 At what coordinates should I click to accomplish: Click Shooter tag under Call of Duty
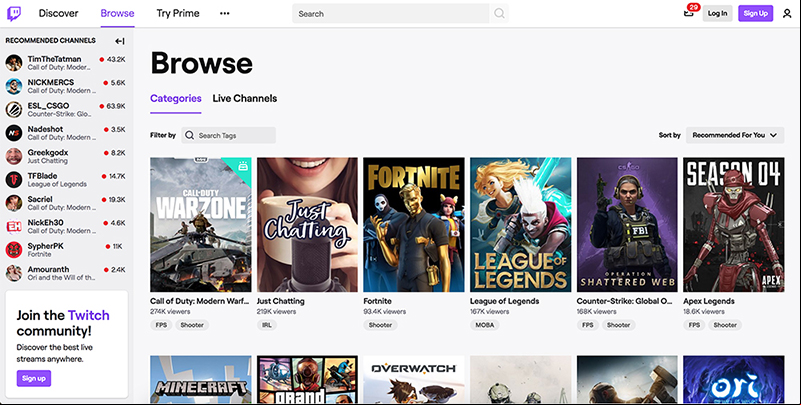point(192,325)
